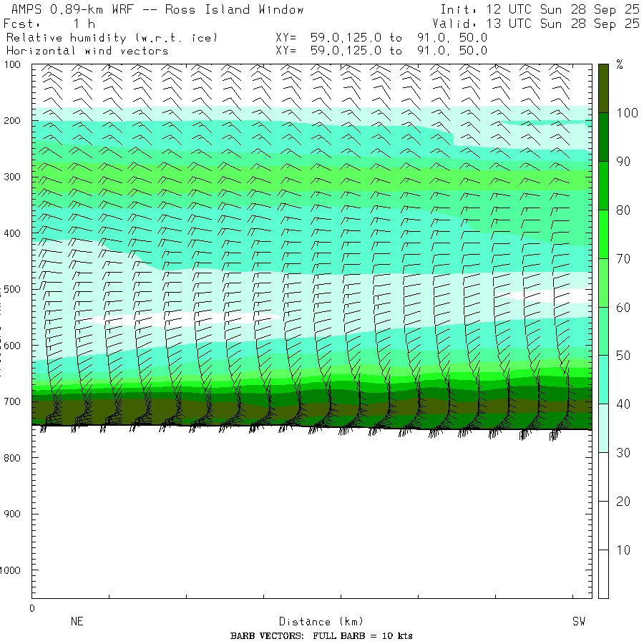This screenshot has height=644, width=644.
Task: Pick the pale cyan 30–40 colorbar segment
Action: pos(603,428)
